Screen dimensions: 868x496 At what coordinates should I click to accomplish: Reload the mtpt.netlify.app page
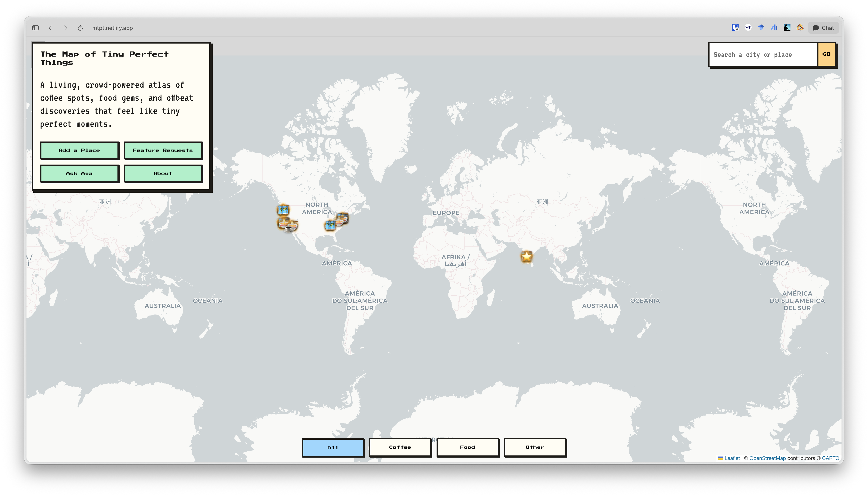[80, 28]
